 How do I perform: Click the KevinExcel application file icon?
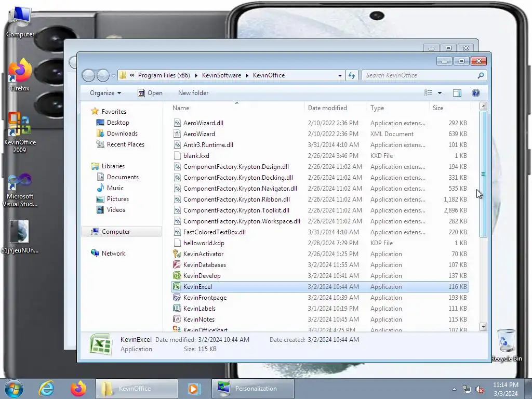pyautogui.click(x=177, y=286)
